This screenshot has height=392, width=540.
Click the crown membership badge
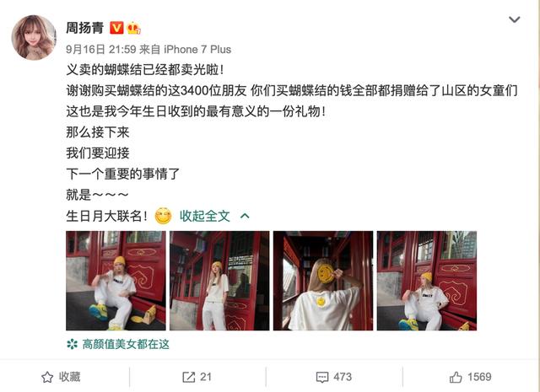(x=133, y=28)
